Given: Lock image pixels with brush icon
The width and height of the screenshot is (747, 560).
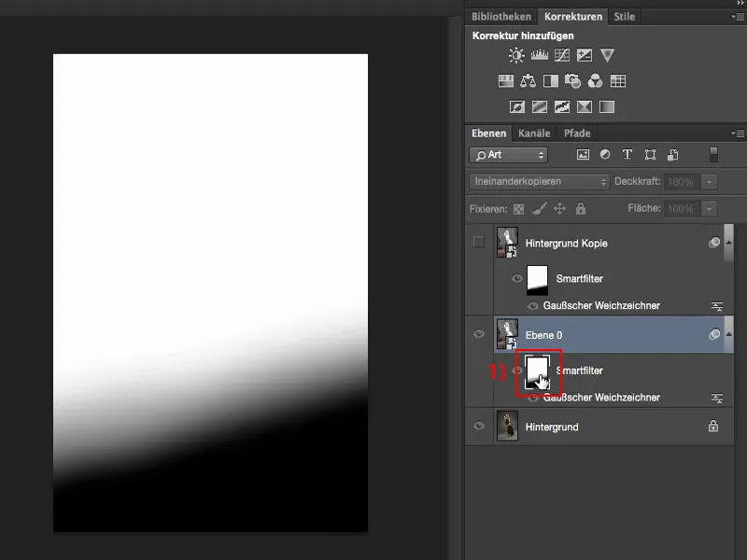Looking at the screenshot, I should 540,208.
